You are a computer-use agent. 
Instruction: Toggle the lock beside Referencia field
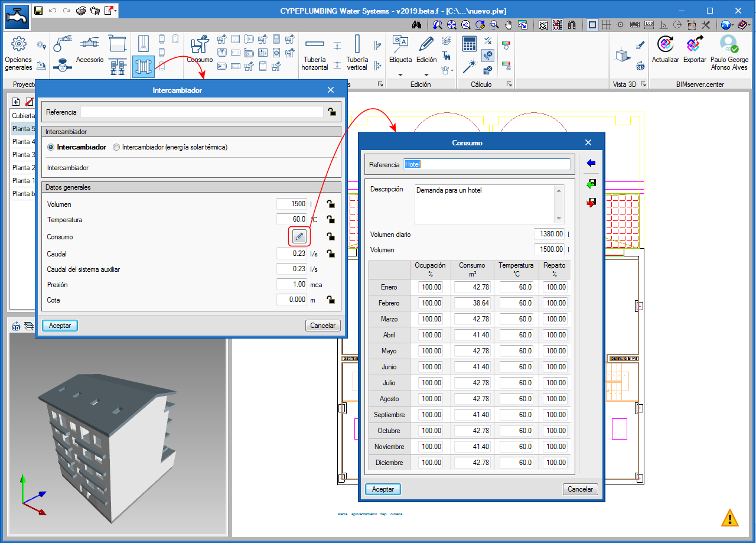331,112
